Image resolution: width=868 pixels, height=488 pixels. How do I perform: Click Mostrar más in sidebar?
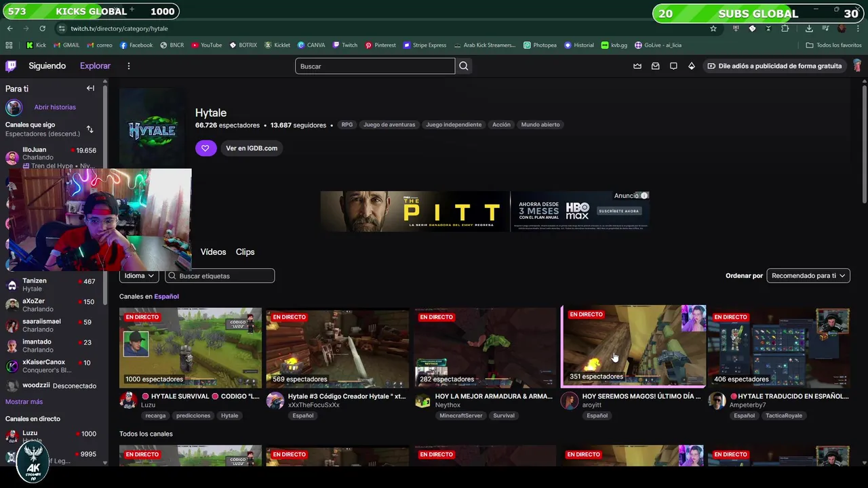[x=24, y=402]
